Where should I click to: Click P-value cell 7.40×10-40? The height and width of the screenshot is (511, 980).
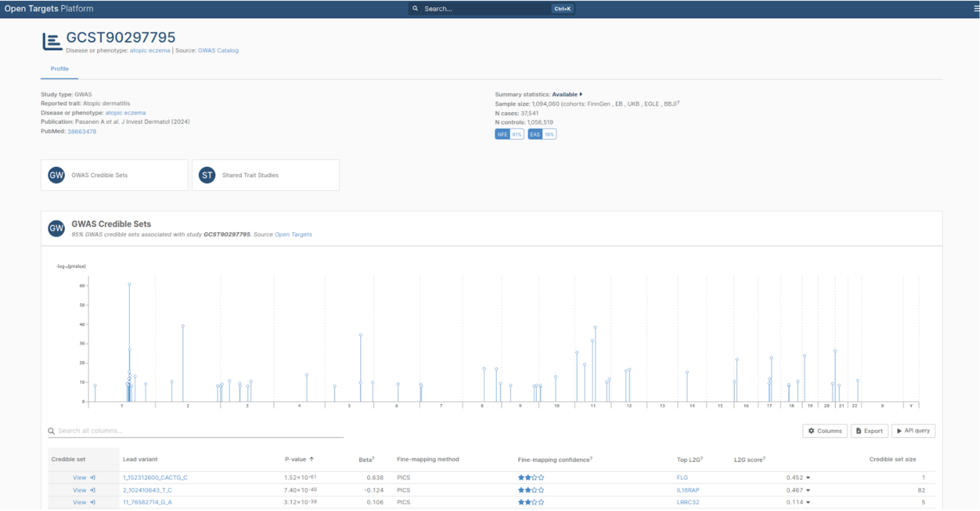(300, 490)
